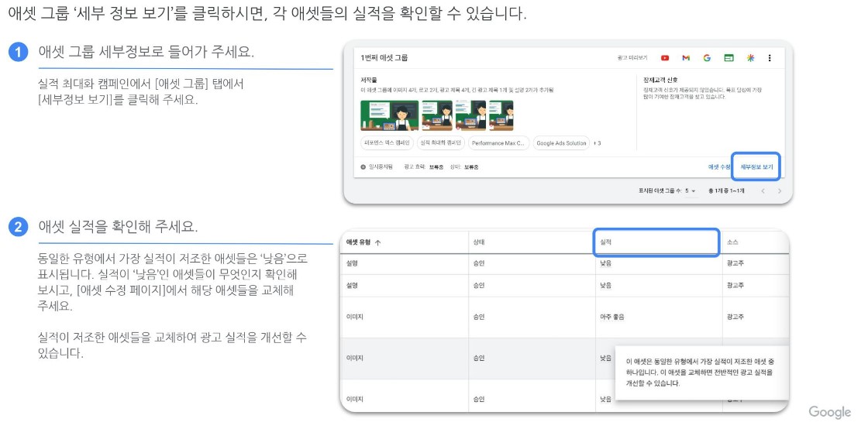Image resolution: width=868 pixels, height=429 pixels.
Task: Click the 총 1개 중 1~1개 pagination text
Action: [726, 190]
